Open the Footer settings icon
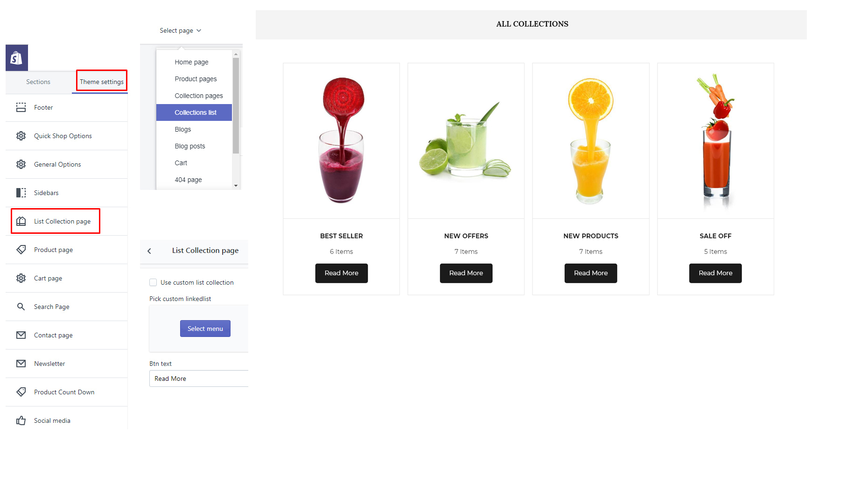Viewport: 868px width, 504px height. [21, 107]
